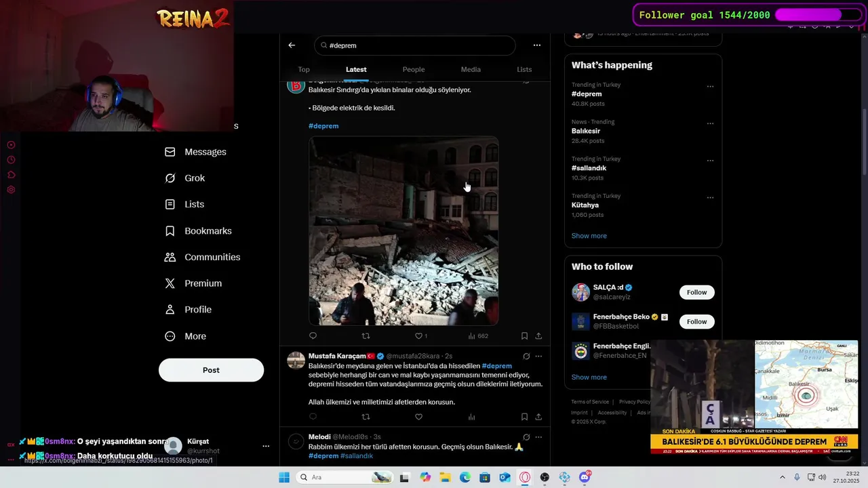Bookmark the collapsed building photo tweet
This screenshot has height=488, width=868.
tap(524, 335)
